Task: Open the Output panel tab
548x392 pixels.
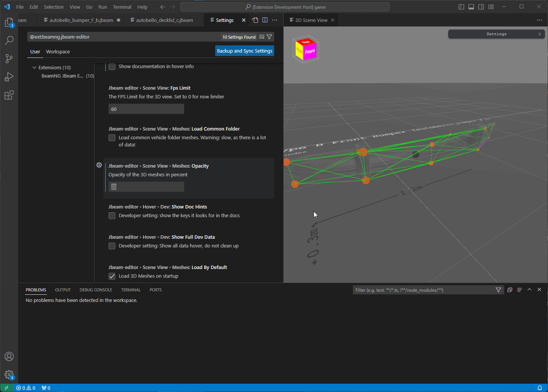Action: click(63, 290)
